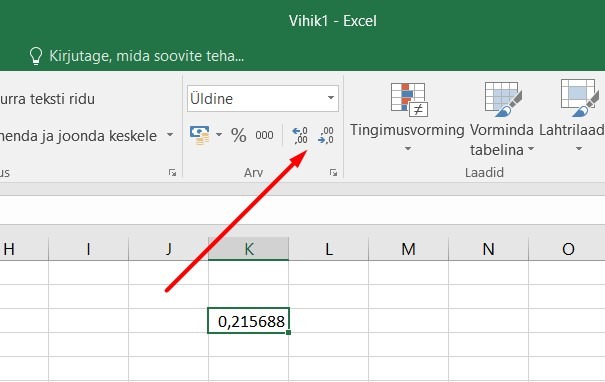
Task: Click 'ja joonda keskele' merge button
Action: click(x=78, y=136)
